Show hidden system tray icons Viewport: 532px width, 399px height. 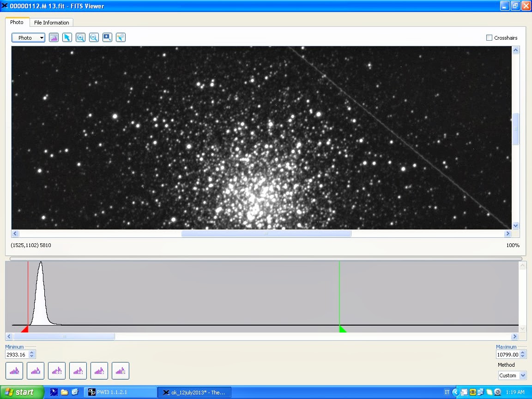455,392
